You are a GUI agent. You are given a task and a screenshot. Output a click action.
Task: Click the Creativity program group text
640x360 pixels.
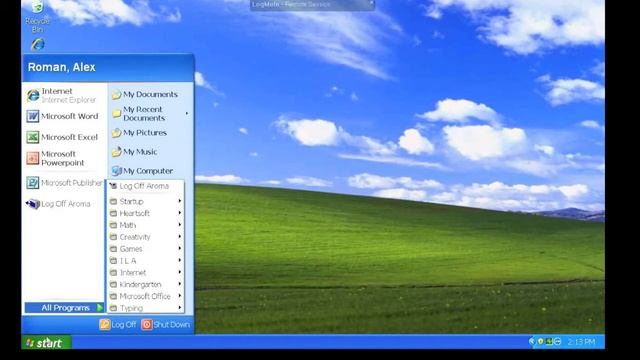click(135, 237)
